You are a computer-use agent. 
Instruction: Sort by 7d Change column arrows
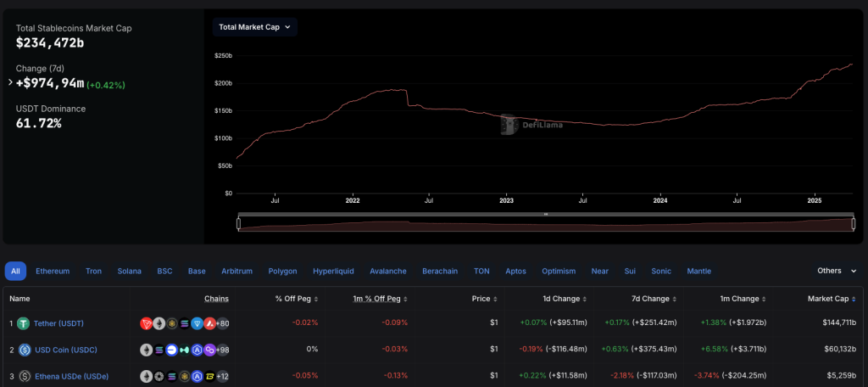click(675, 299)
